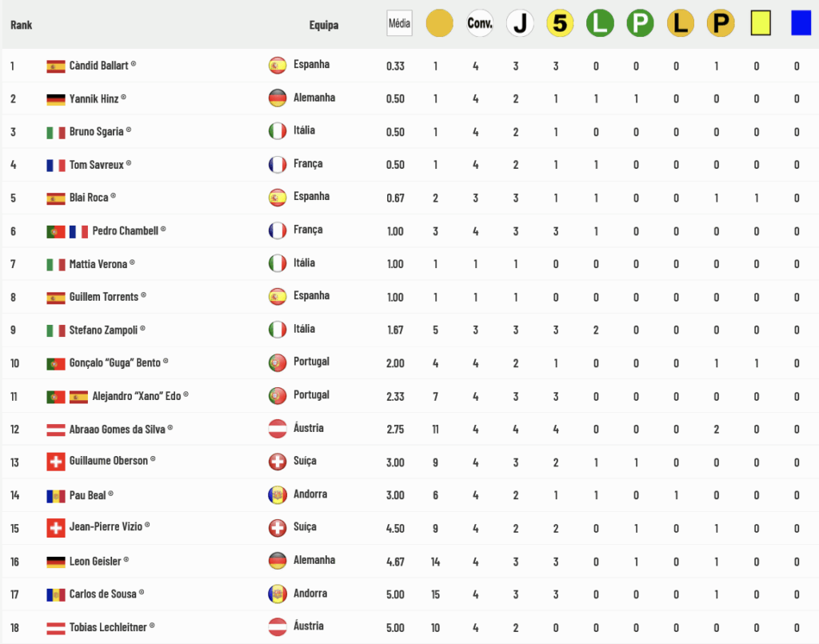Viewport: 819px width, 644px height.
Task: Click the gold L column icon
Action: pyautogui.click(x=680, y=23)
